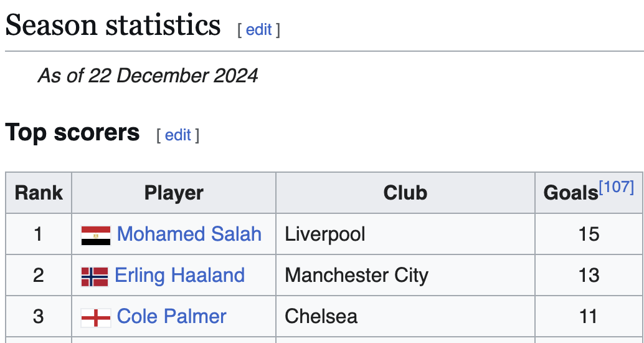Click the Rank column header
The image size is (644, 343).
[x=39, y=193]
